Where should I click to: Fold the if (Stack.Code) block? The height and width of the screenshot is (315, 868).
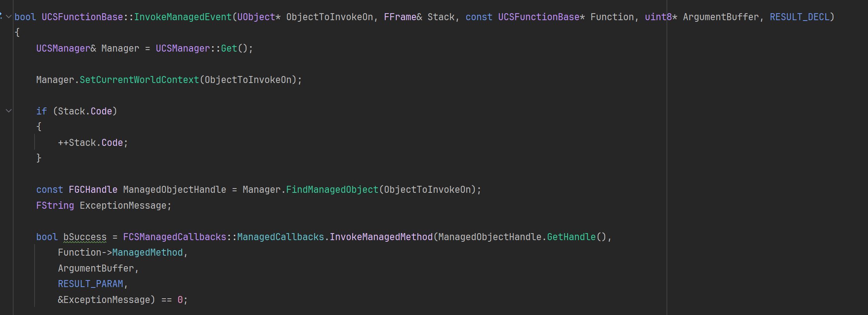click(9, 111)
